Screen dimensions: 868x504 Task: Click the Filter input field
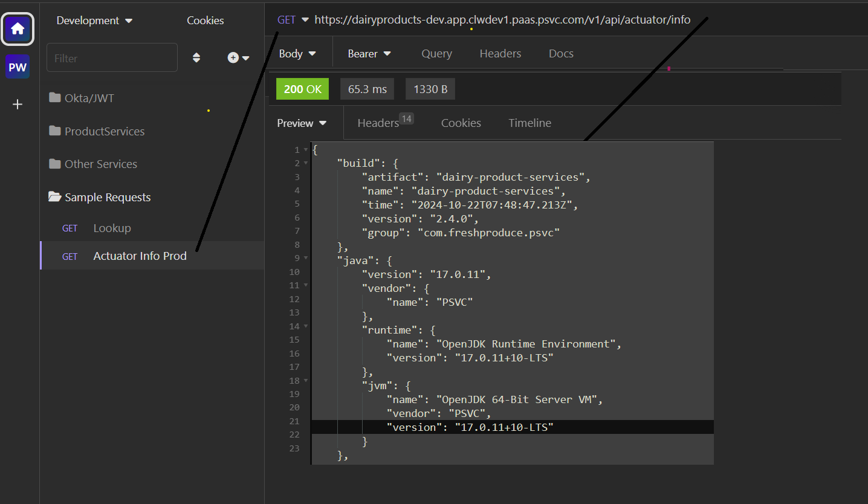tap(112, 58)
